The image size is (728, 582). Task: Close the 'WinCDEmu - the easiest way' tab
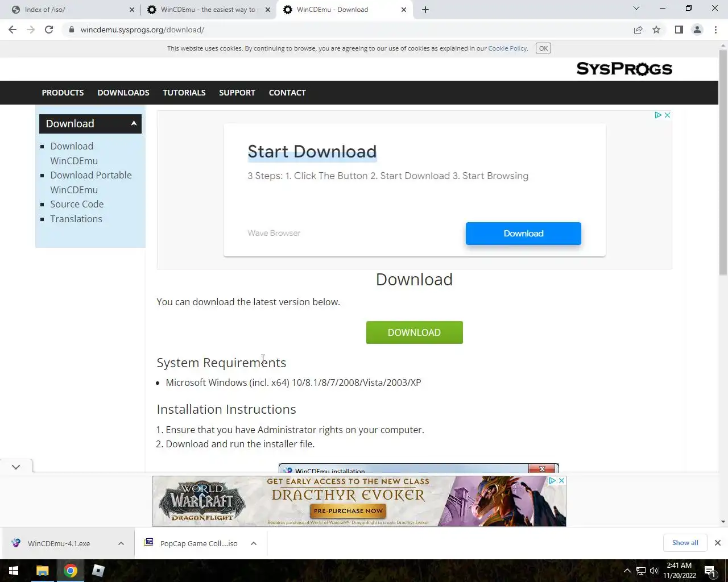pos(268,10)
